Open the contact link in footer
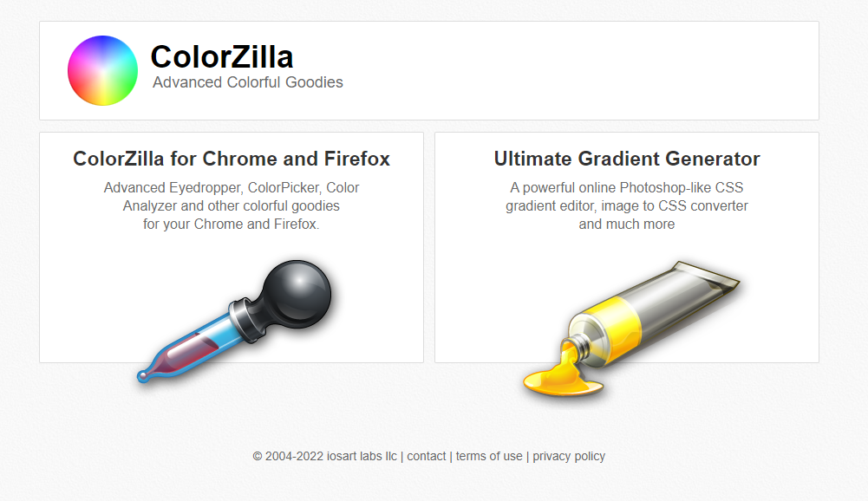Viewport: 868px width, 501px height. click(426, 455)
